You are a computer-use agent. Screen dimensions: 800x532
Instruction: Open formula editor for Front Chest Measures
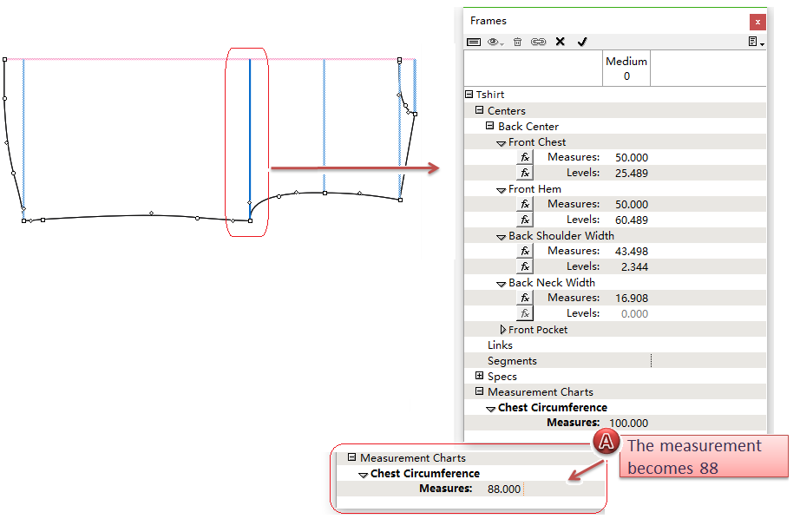click(525, 158)
